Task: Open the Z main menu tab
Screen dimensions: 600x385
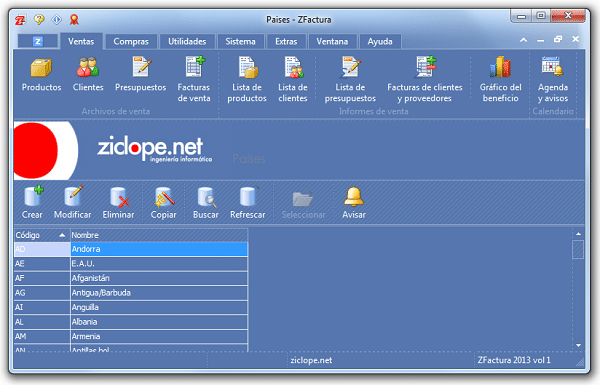Action: (x=38, y=41)
